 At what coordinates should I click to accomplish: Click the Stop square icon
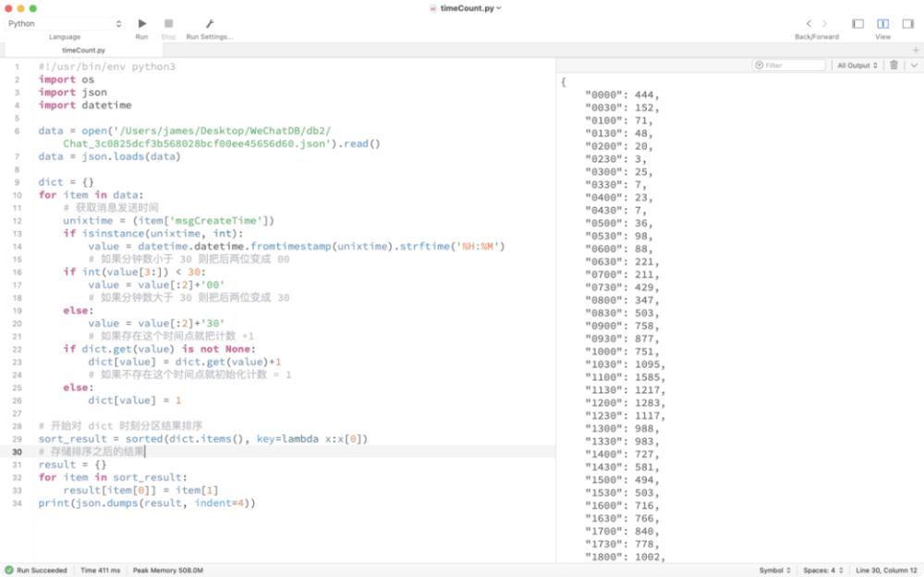tap(168, 24)
